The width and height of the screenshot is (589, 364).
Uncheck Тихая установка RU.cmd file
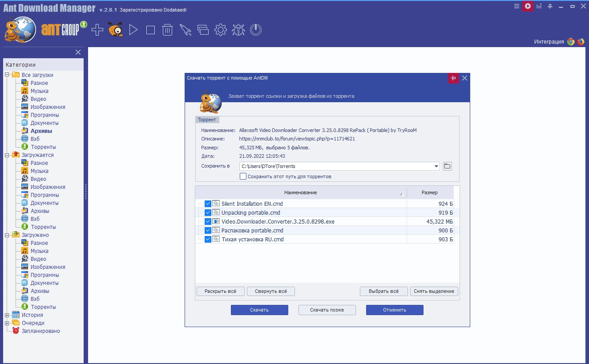208,239
